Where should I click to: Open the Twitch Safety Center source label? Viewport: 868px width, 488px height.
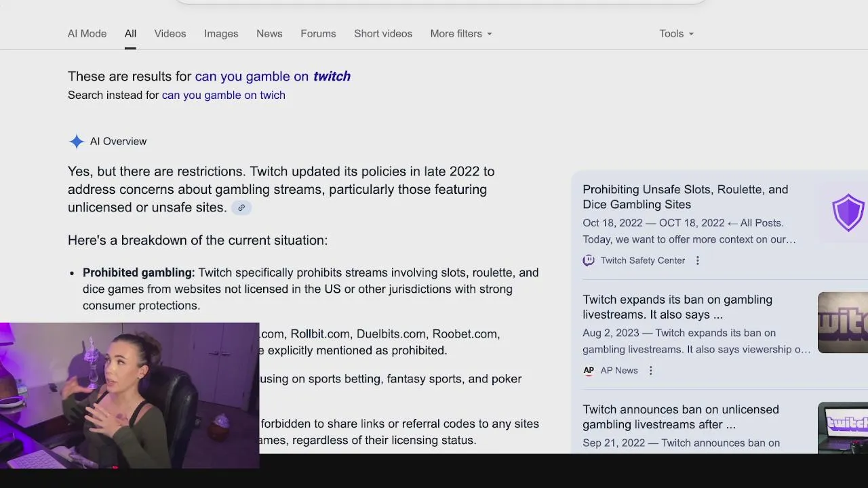(x=642, y=260)
